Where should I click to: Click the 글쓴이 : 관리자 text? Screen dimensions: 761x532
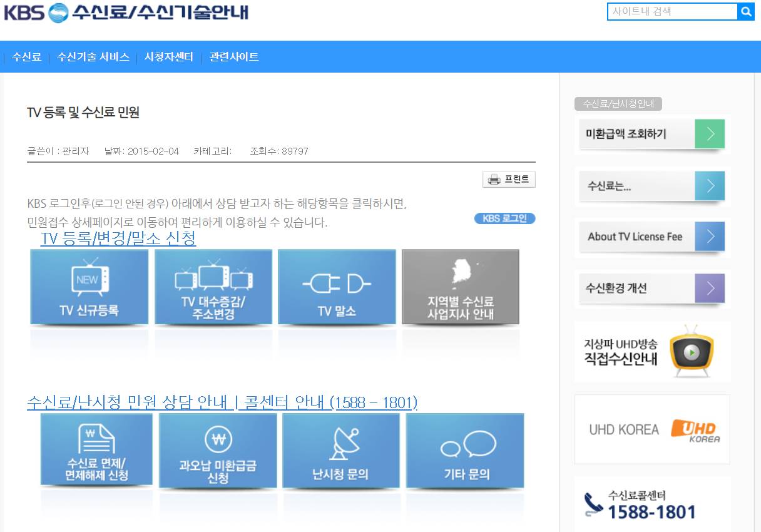58,151
